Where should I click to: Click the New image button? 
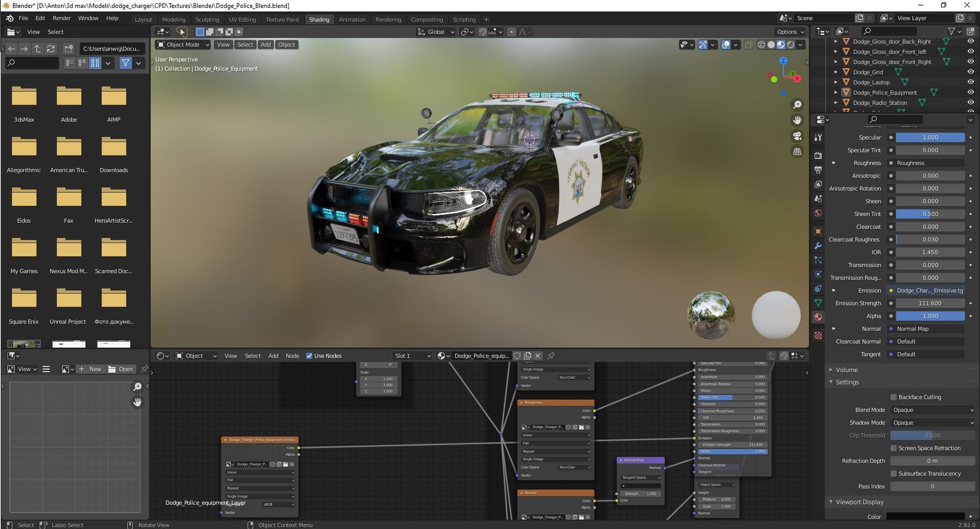click(x=90, y=369)
